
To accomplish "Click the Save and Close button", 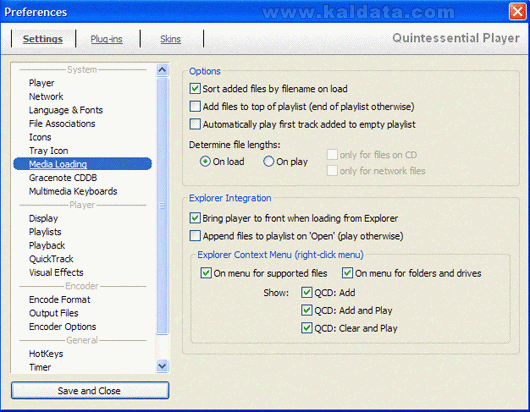I will [x=90, y=391].
